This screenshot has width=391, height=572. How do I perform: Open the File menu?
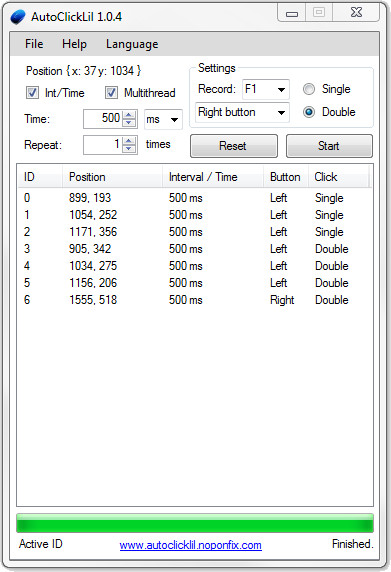[x=34, y=44]
